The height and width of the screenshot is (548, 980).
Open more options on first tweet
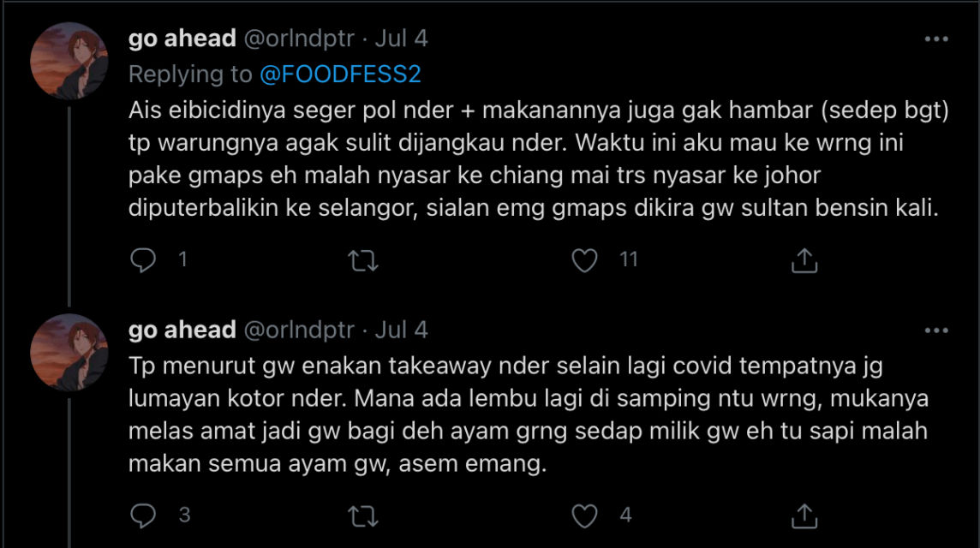[x=936, y=39]
